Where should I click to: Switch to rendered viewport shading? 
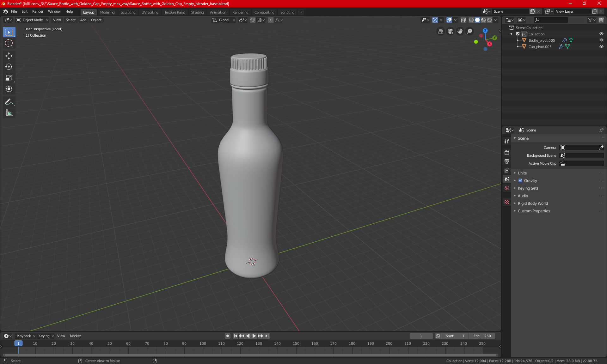489,20
